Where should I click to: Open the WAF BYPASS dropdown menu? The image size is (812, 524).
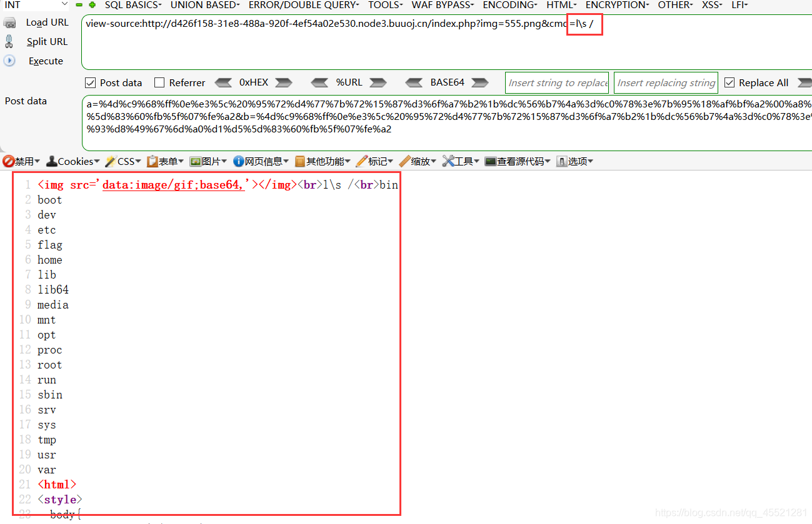point(443,5)
